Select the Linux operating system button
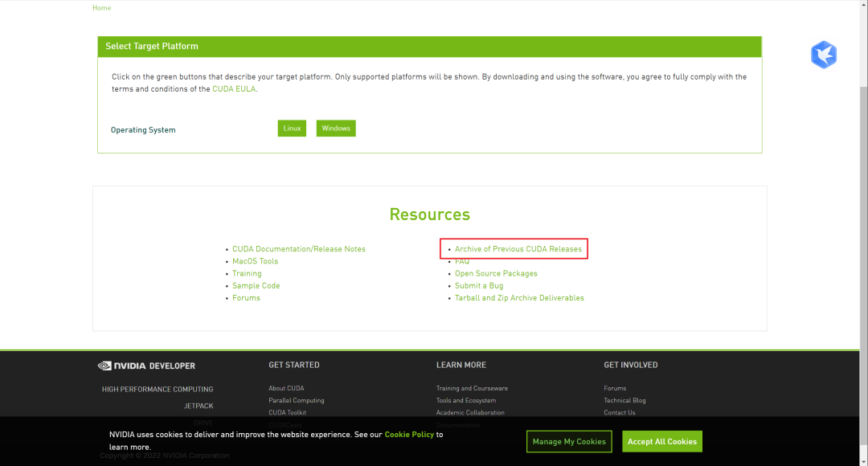This screenshot has width=868, height=466. click(292, 129)
